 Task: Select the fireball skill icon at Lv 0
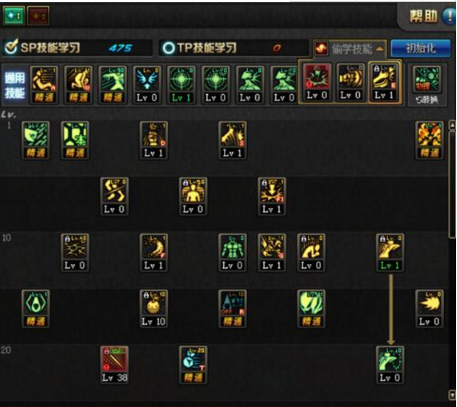click(x=429, y=309)
